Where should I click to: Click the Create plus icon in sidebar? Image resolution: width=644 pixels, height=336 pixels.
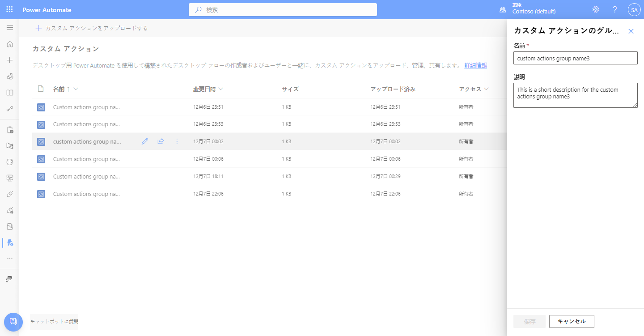[x=9, y=60]
